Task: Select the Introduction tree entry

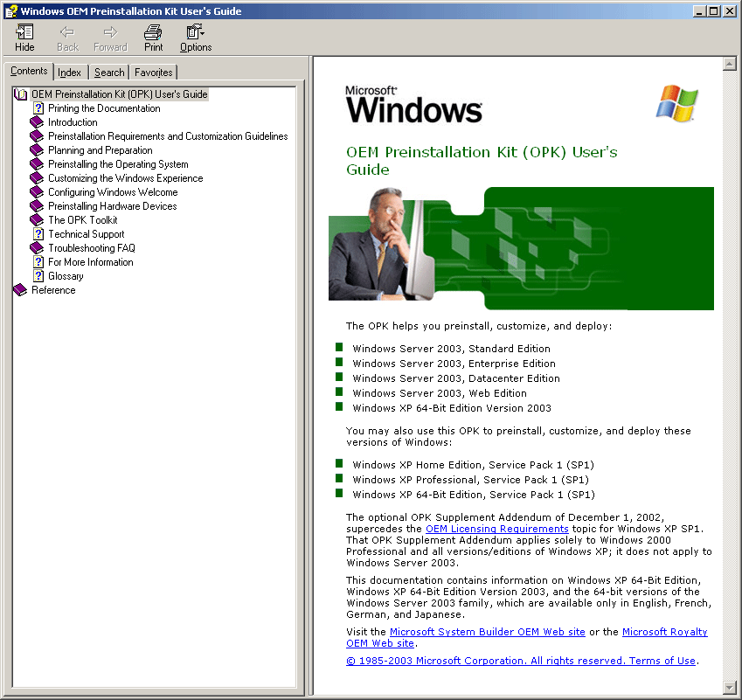Action: click(73, 122)
